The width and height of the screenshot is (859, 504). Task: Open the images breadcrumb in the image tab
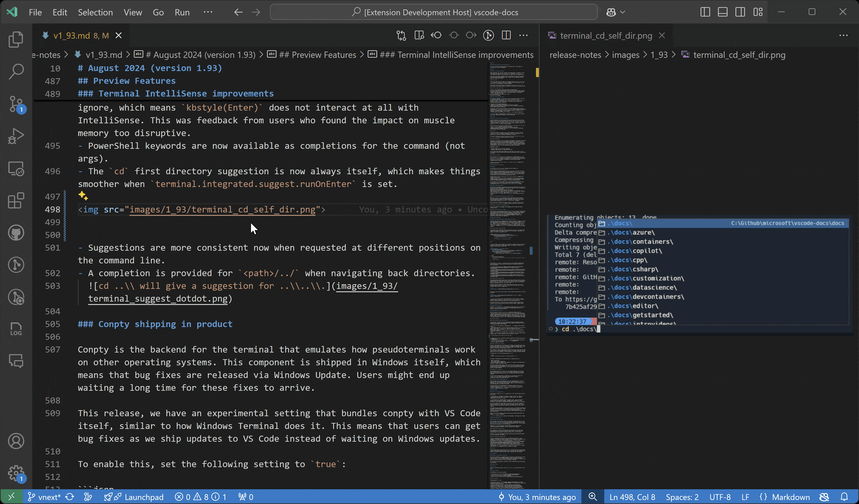click(625, 55)
